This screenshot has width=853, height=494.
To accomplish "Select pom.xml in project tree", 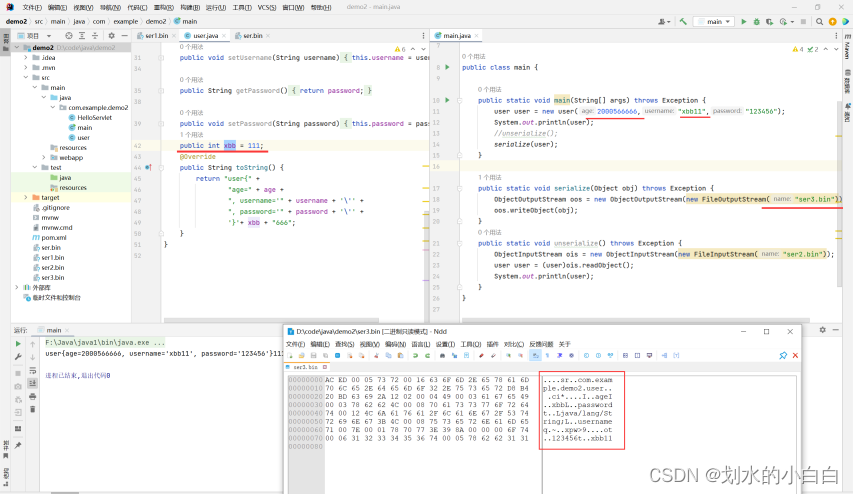I will click(54, 238).
